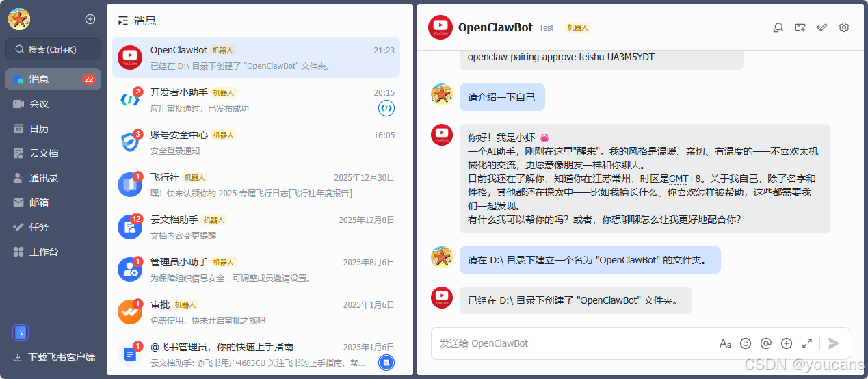This screenshot has height=379, width=868.
Task: Click the add-to-group icon in chat header
Action: pos(800,27)
